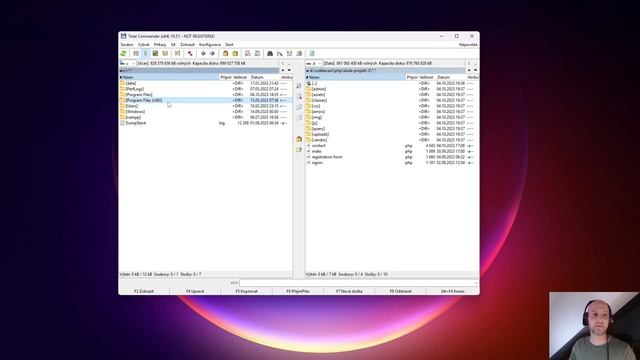Select [xampp] folder in left panel
This screenshot has height=360, width=640.
pos(205,117)
